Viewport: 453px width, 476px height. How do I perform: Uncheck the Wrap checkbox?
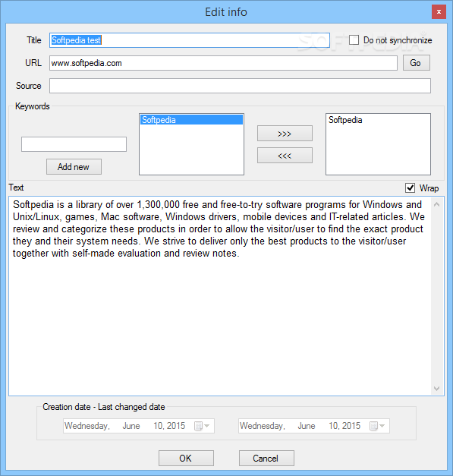[410, 188]
